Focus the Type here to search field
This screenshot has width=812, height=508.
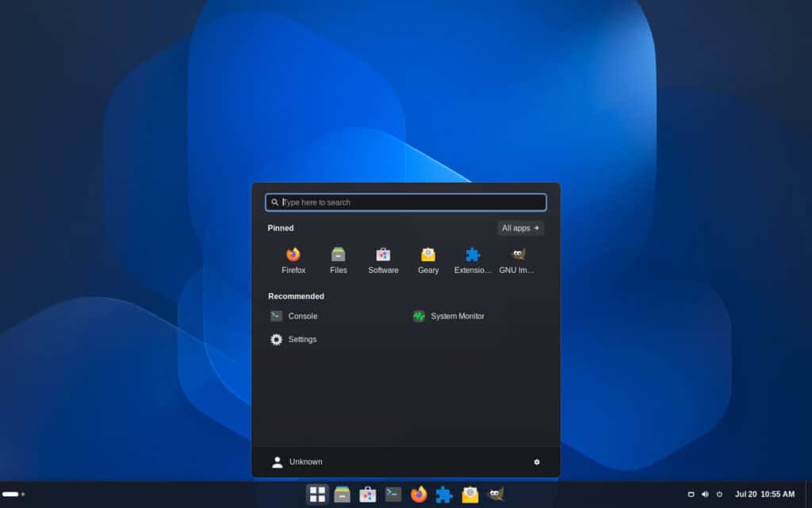pyautogui.click(x=406, y=202)
